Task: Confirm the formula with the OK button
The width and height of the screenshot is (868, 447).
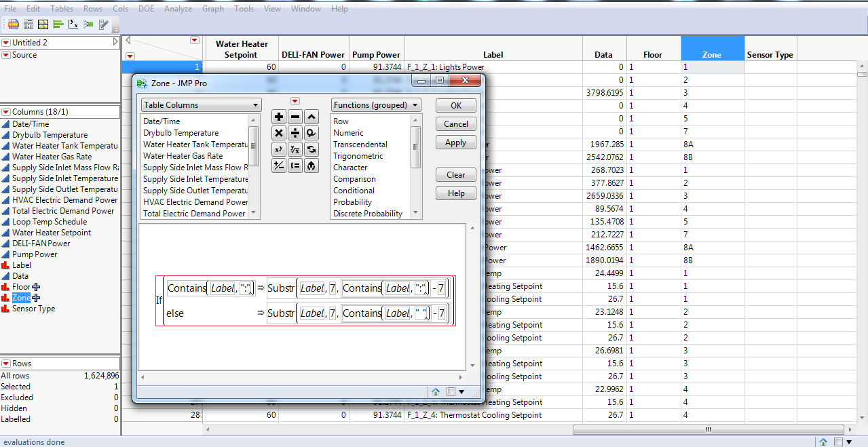Action: point(456,106)
